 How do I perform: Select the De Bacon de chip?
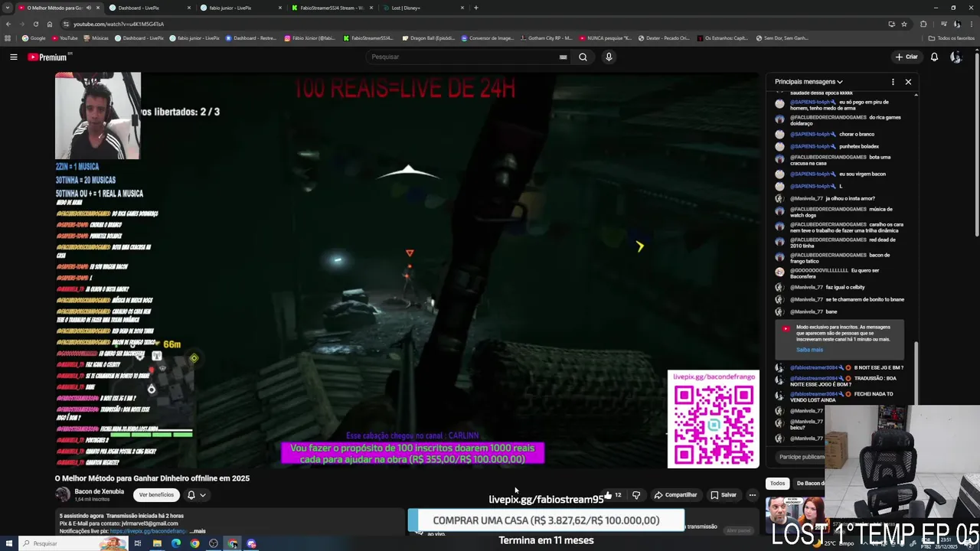point(808,484)
